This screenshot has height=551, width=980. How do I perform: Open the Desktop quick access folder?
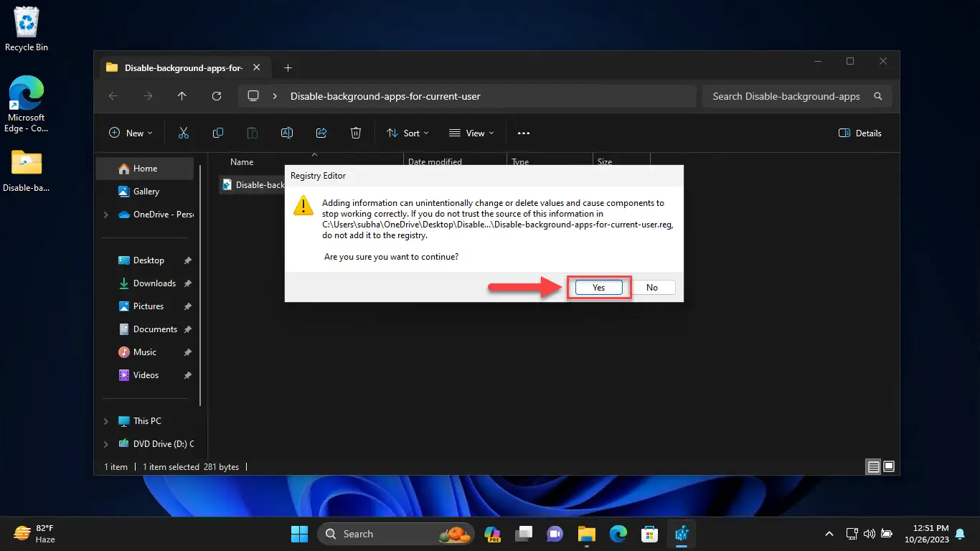(149, 260)
